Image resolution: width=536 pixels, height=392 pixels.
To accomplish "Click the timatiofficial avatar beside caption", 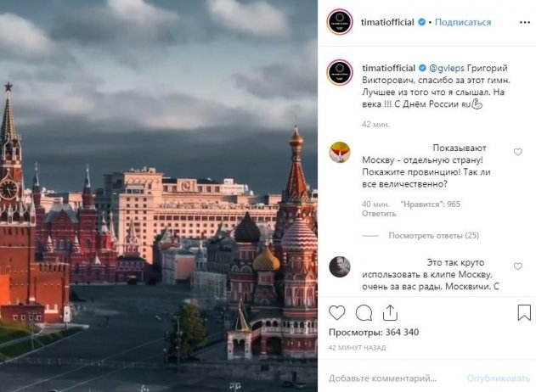I will 340,72.
